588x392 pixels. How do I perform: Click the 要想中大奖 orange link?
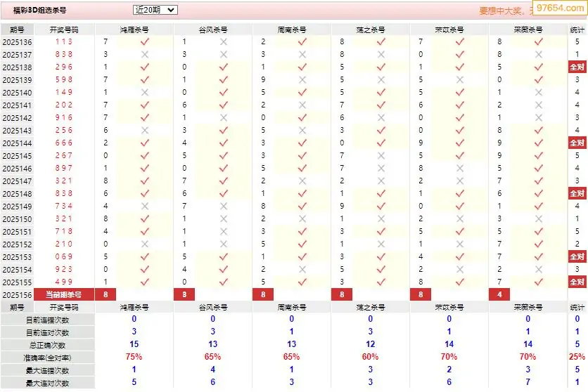click(500, 11)
